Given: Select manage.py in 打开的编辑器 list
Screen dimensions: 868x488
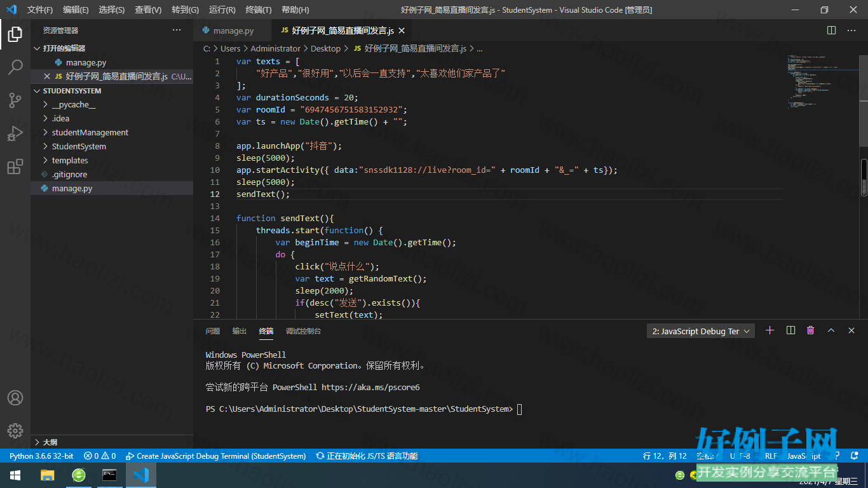Looking at the screenshot, I should [112, 62].
